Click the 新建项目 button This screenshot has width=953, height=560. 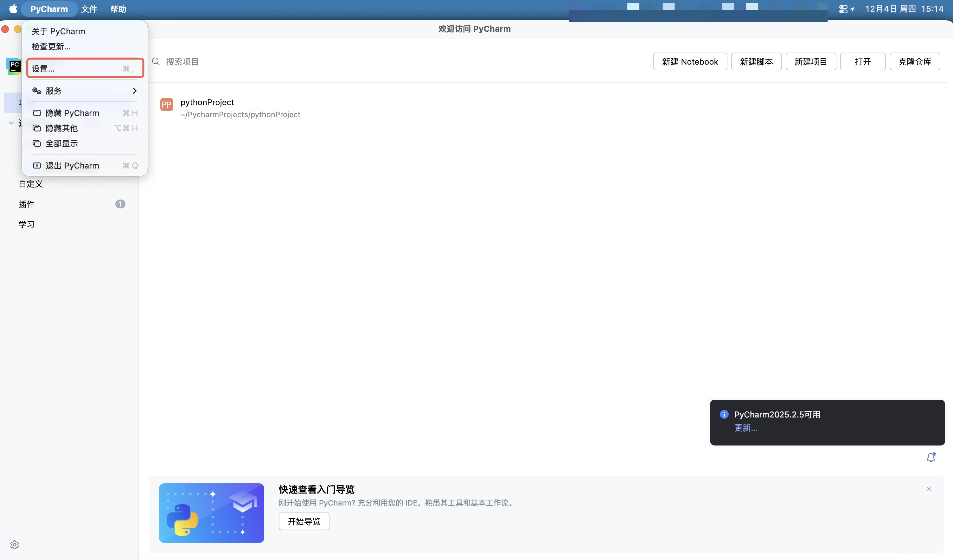point(810,62)
